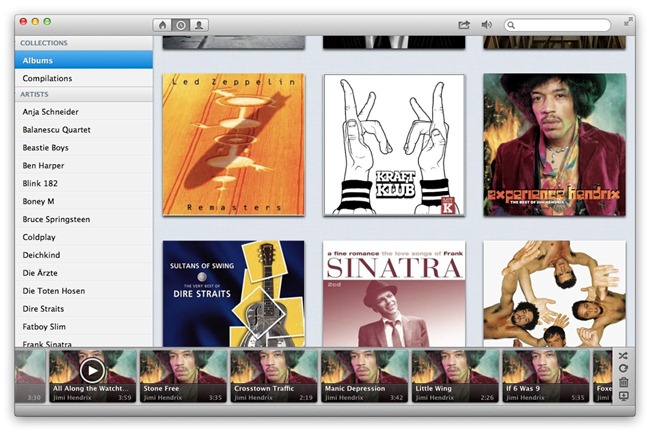Viewport: 650px width, 431px height.
Task: Select artist Anja Schneider
Action: click(84, 112)
